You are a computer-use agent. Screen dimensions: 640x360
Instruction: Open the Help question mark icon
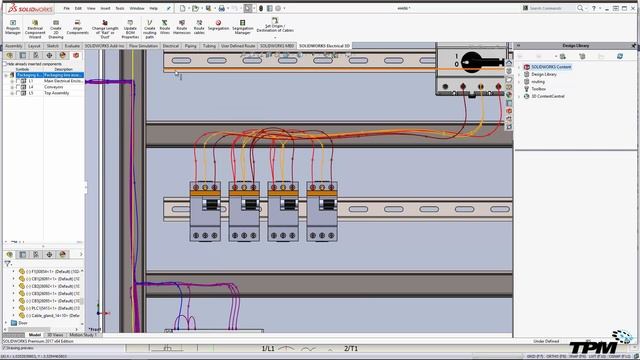click(x=594, y=8)
